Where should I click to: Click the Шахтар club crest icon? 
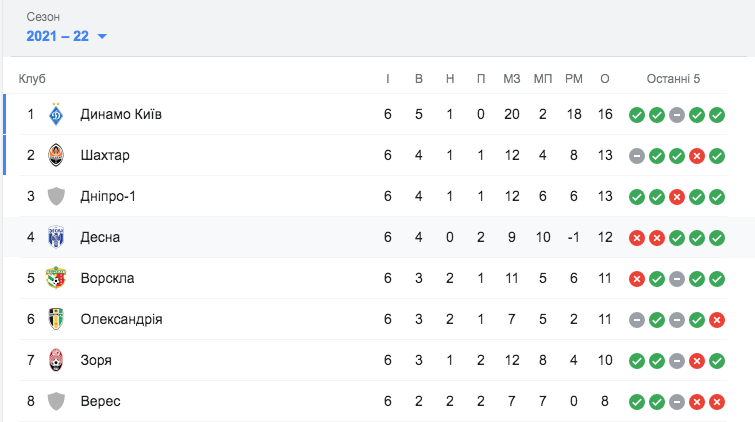click(56, 155)
